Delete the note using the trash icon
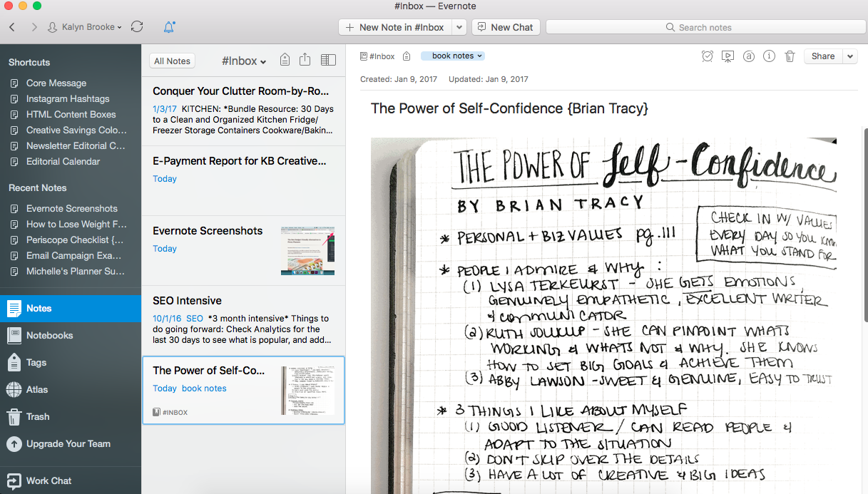 click(x=790, y=56)
